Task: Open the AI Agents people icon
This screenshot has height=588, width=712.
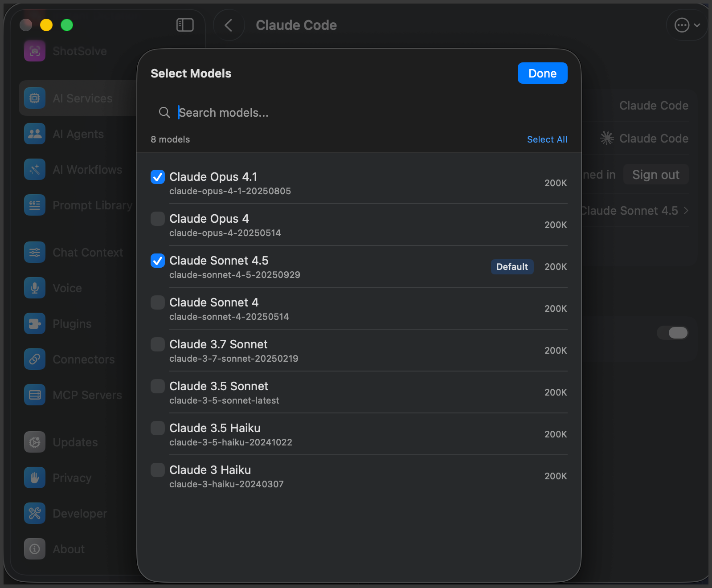Action: click(x=35, y=134)
